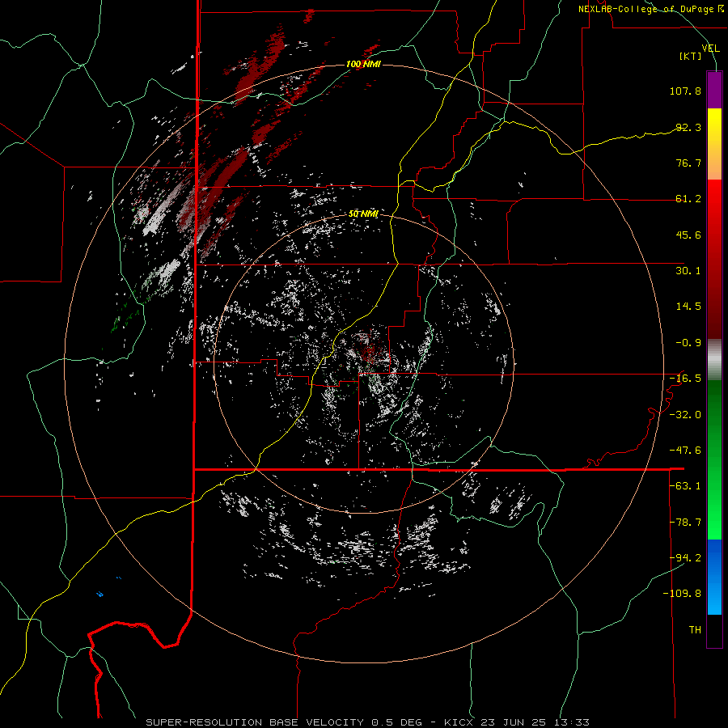Click the red velocity cluster near radar center
The image size is (728, 728).
click(x=370, y=349)
